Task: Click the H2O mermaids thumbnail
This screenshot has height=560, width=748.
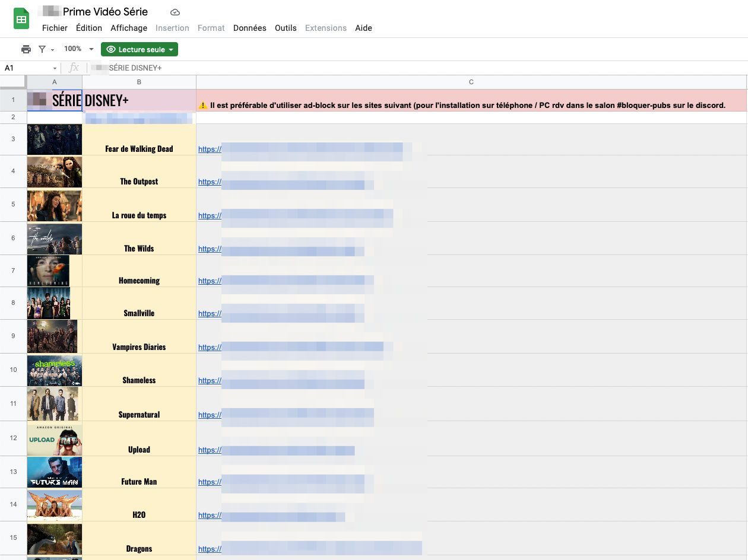Action: 55,505
